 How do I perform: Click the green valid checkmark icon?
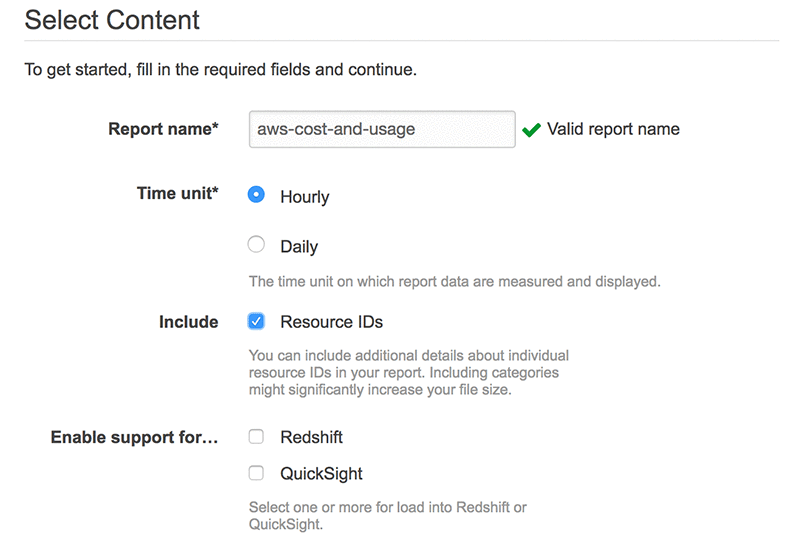point(531,129)
